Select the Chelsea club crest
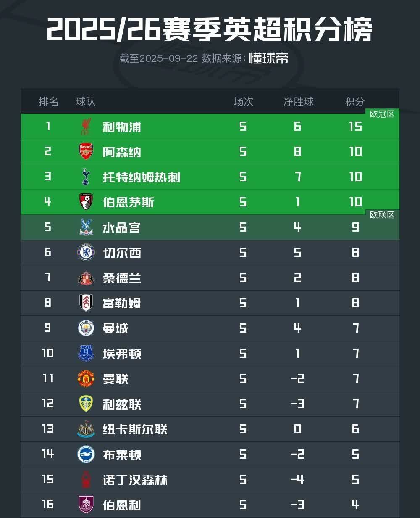Screen dimensions: 420x518 coord(86,253)
